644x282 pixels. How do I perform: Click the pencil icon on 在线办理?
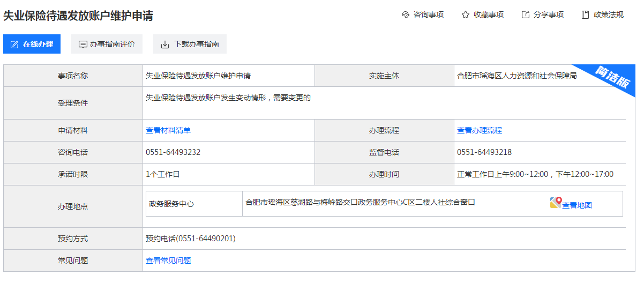point(14,44)
